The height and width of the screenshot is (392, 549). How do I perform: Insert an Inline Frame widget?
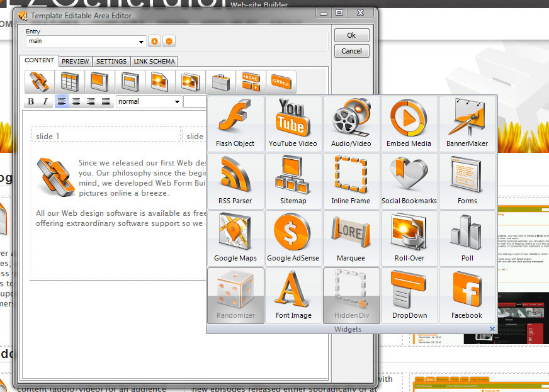351,181
